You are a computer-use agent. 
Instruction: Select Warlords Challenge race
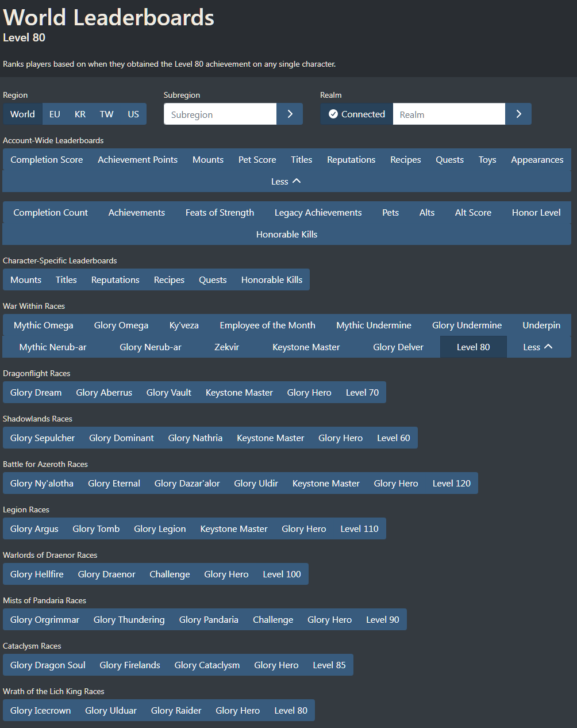[170, 574]
